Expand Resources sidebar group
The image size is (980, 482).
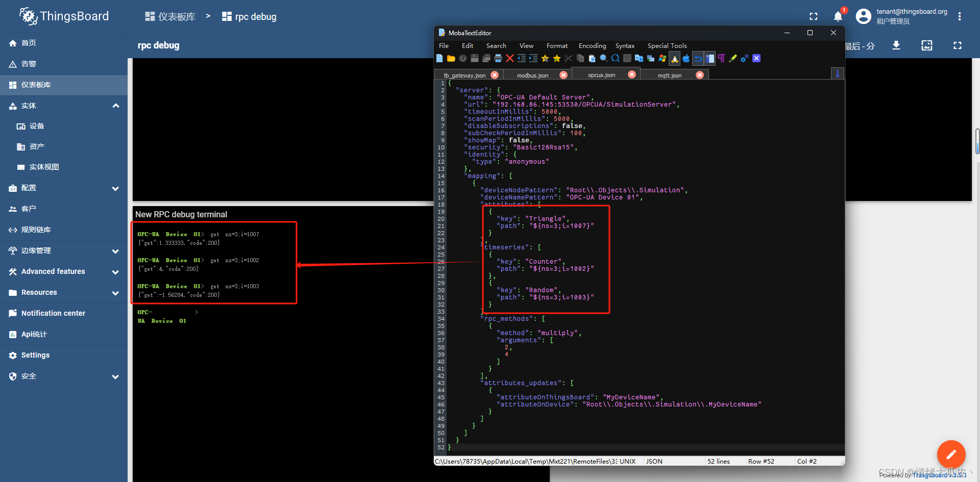pos(115,293)
